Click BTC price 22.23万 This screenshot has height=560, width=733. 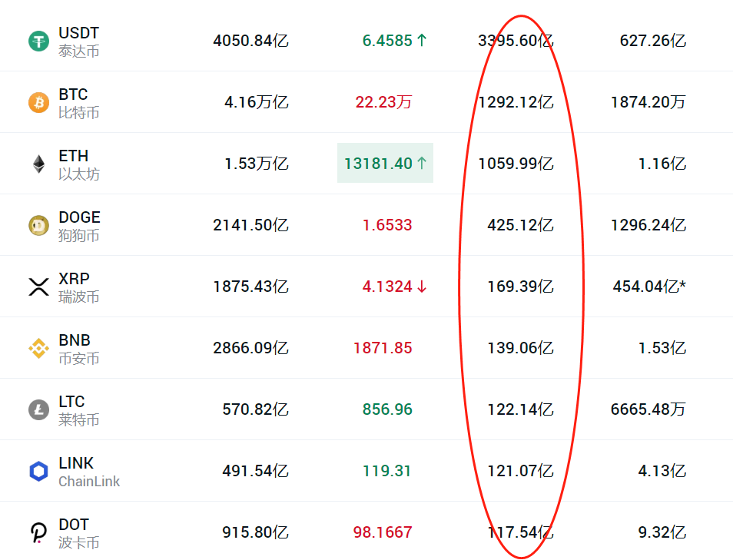pyautogui.click(x=384, y=102)
